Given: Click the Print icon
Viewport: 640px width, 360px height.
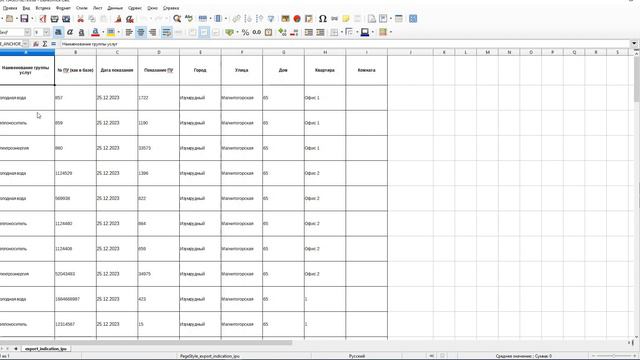Looking at the screenshot, I should (54, 19).
